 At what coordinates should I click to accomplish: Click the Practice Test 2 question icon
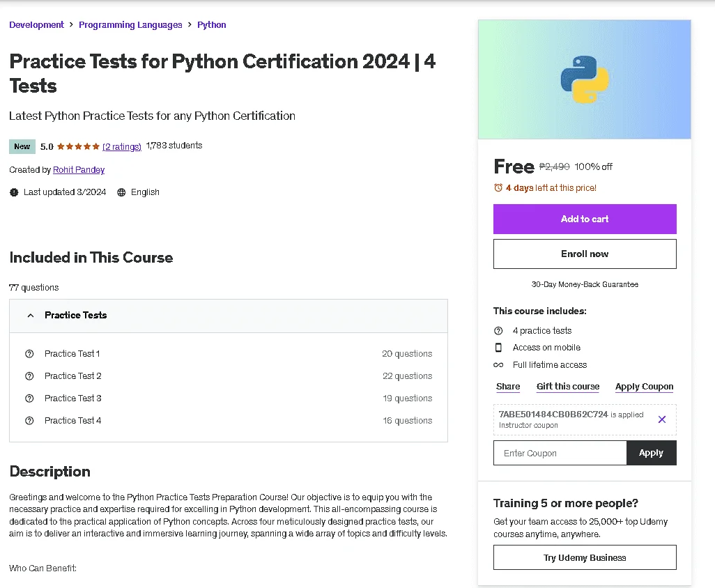point(30,376)
